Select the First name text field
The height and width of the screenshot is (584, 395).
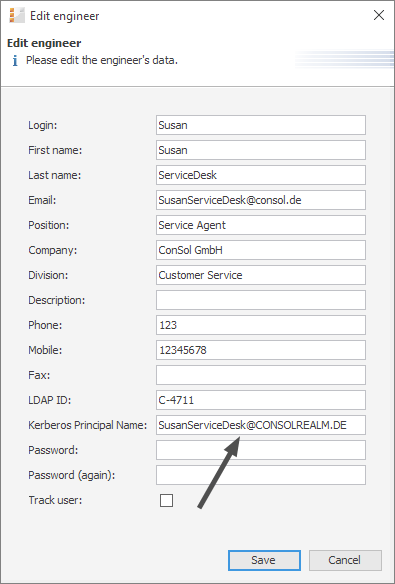pyautogui.click(x=261, y=150)
